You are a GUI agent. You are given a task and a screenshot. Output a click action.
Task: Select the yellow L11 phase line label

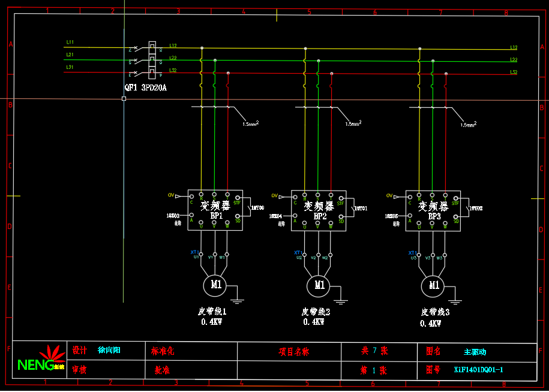click(70, 42)
